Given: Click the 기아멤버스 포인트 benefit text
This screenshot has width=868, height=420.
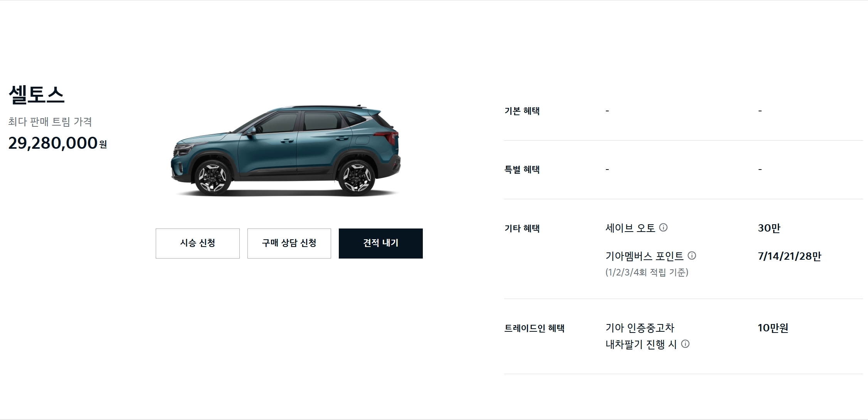Looking at the screenshot, I should point(644,256).
